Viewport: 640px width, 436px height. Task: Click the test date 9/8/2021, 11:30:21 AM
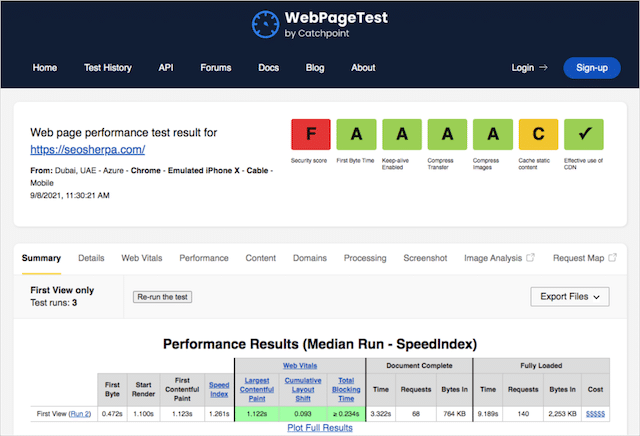70,195
